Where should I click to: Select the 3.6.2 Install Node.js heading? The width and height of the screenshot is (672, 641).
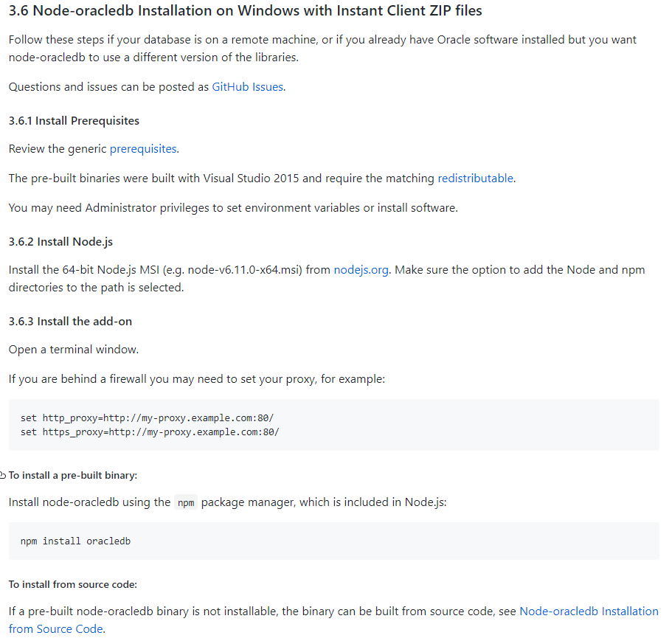60,242
